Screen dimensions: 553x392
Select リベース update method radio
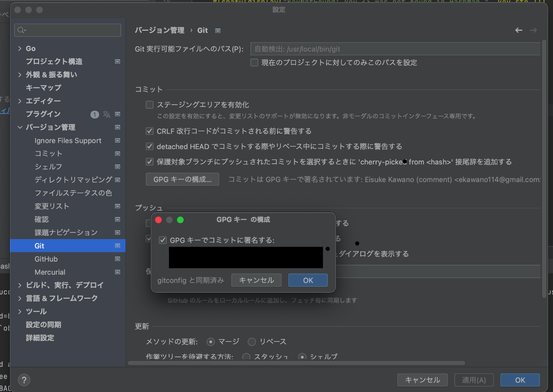(252, 342)
